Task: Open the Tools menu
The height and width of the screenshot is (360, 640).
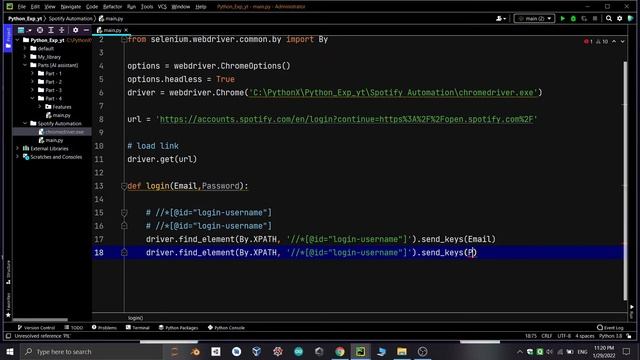Action: [x=147, y=7]
